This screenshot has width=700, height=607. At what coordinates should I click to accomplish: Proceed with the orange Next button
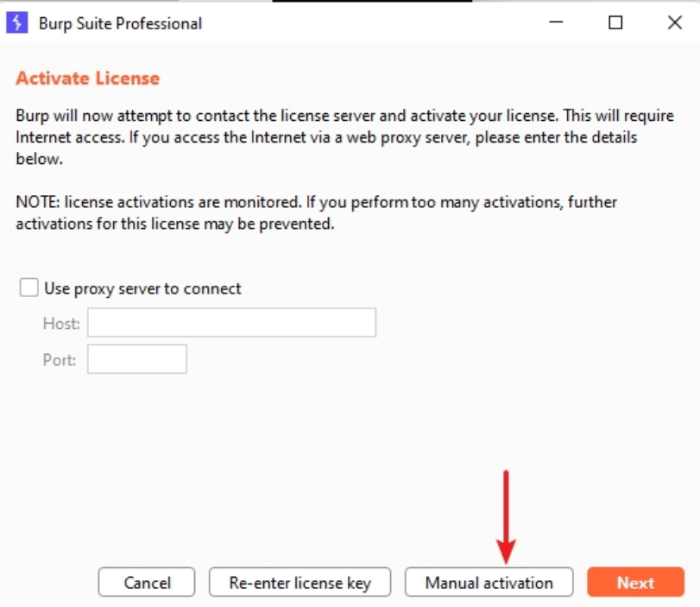pos(635,582)
